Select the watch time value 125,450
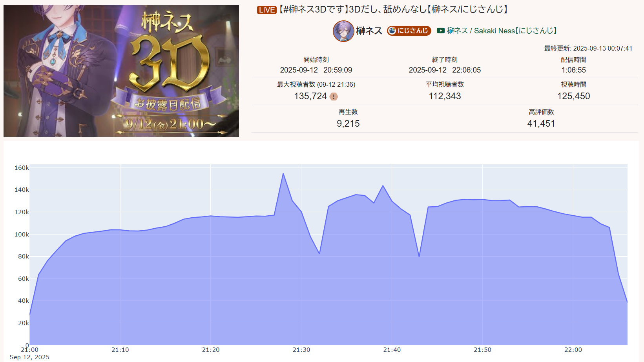The width and height of the screenshot is (644, 362). pos(573,96)
